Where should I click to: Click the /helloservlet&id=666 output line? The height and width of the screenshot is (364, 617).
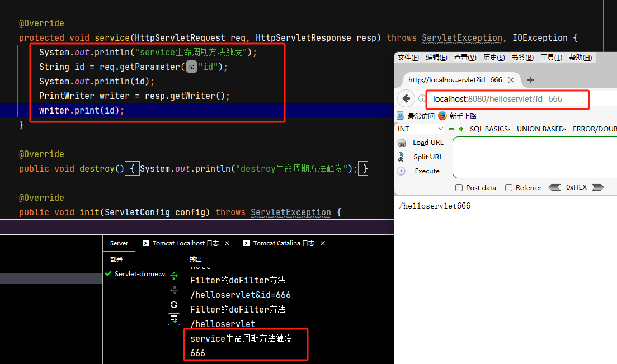[x=241, y=295]
